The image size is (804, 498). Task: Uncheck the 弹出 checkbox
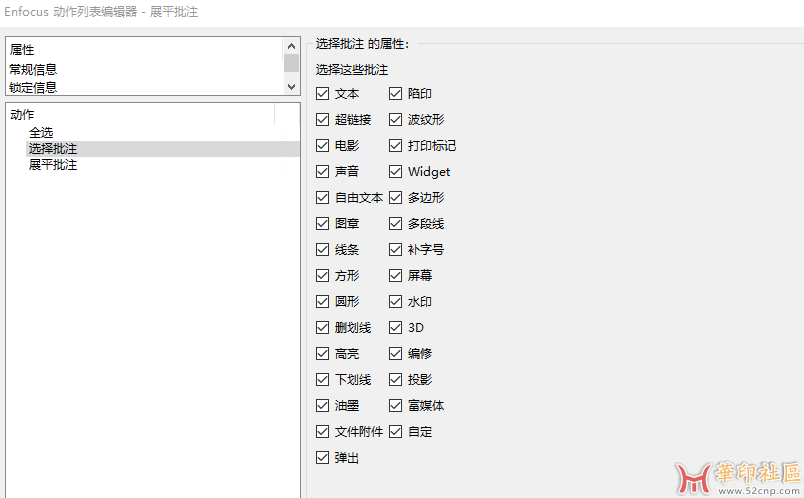click(x=323, y=457)
